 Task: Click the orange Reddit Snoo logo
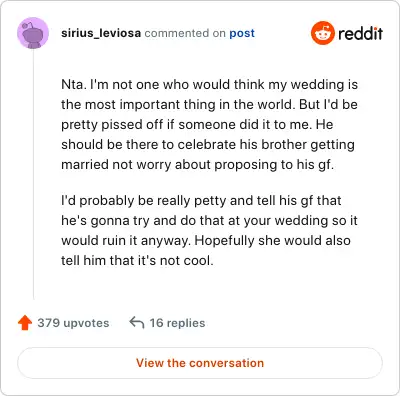tap(323, 33)
